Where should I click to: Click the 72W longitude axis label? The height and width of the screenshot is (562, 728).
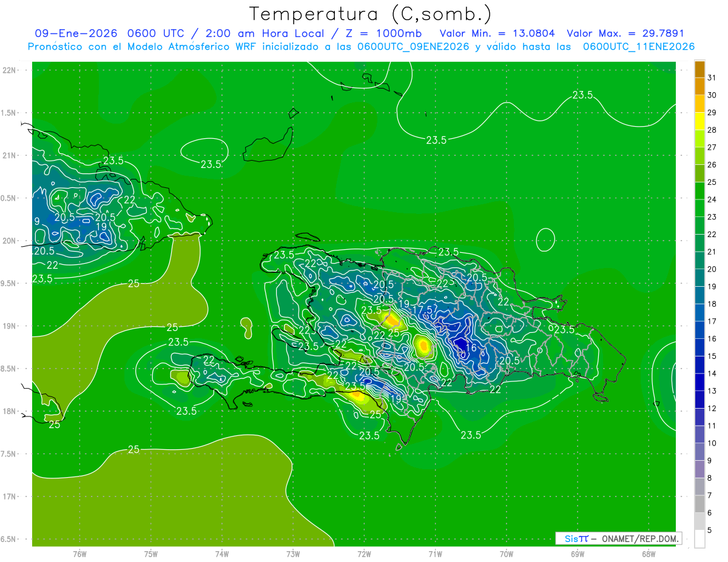(365, 554)
